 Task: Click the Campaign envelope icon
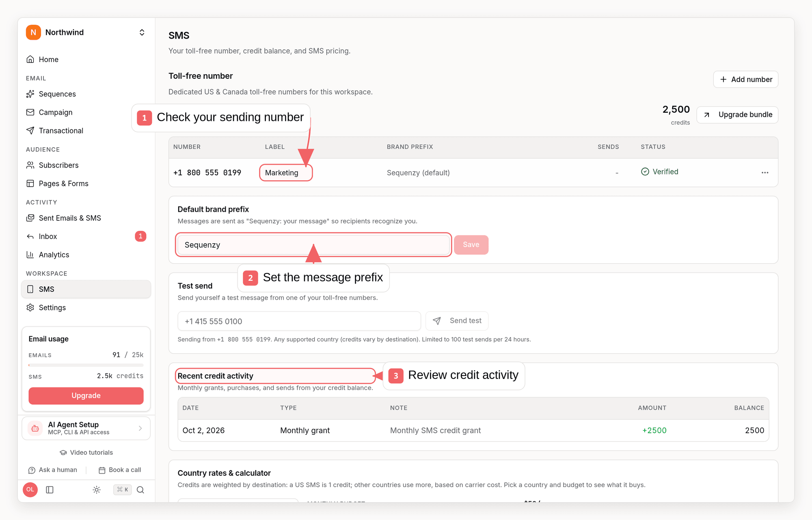point(30,112)
